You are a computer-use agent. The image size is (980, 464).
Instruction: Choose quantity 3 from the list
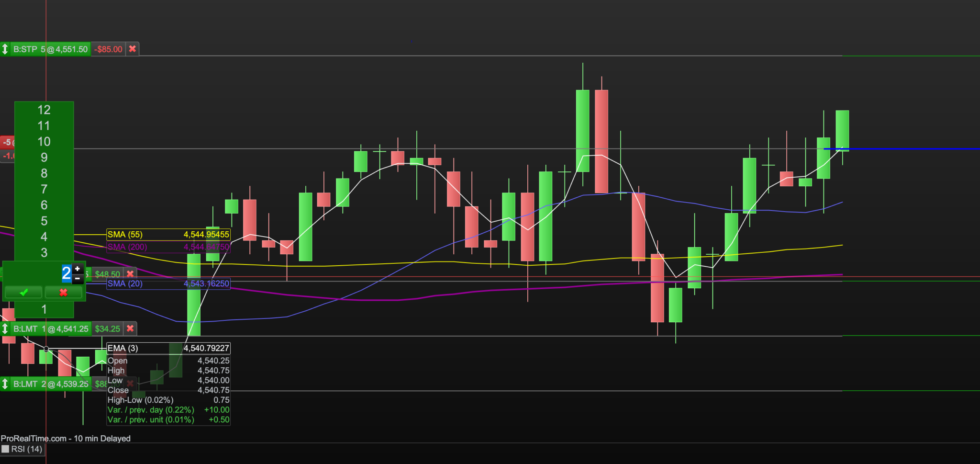tap(44, 252)
